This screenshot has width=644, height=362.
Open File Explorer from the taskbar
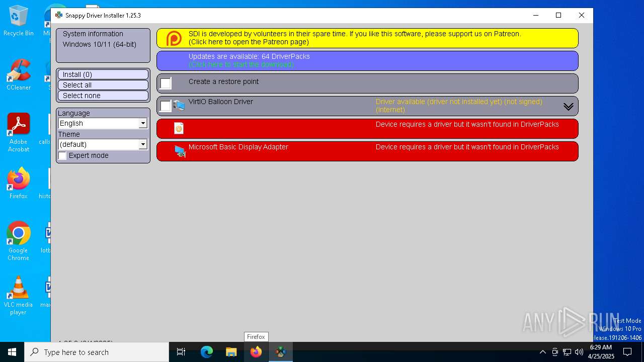[231, 352]
